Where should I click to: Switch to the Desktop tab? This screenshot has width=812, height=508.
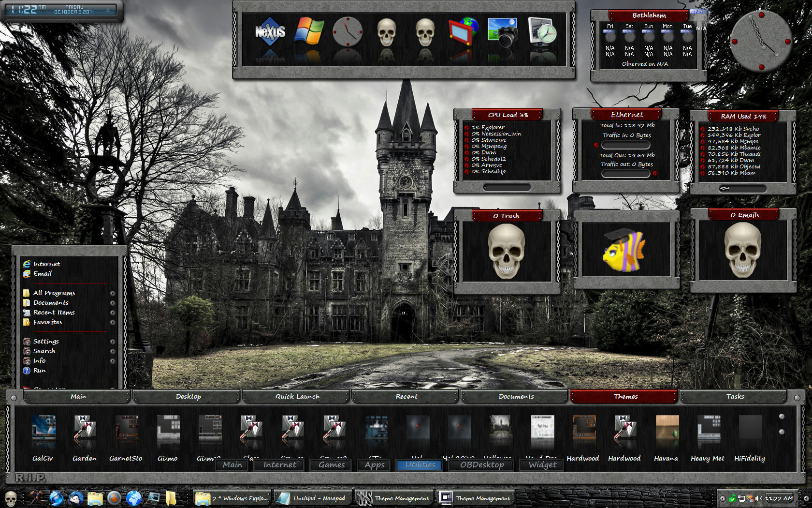point(188,396)
